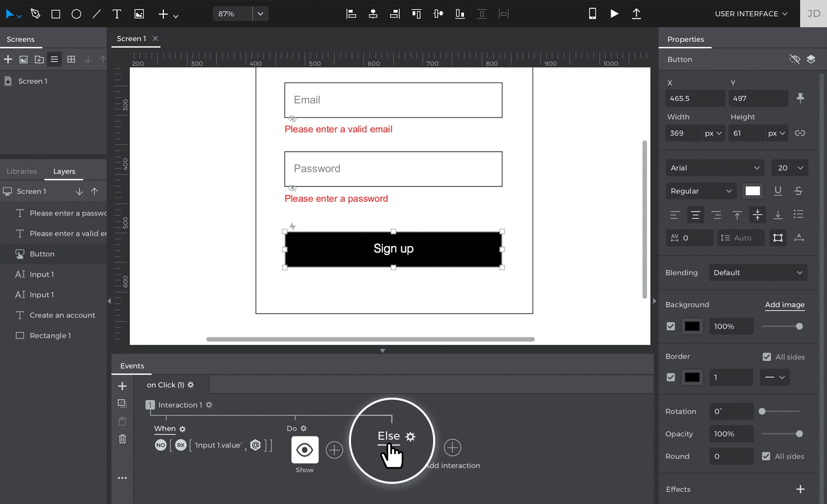Align selected elements to left
827x504 pixels.
(x=351, y=14)
